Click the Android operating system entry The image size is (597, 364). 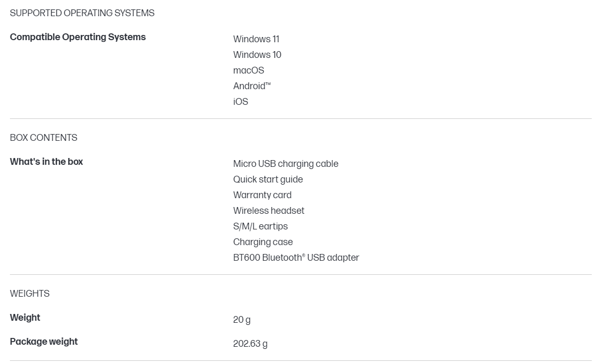[x=252, y=86]
